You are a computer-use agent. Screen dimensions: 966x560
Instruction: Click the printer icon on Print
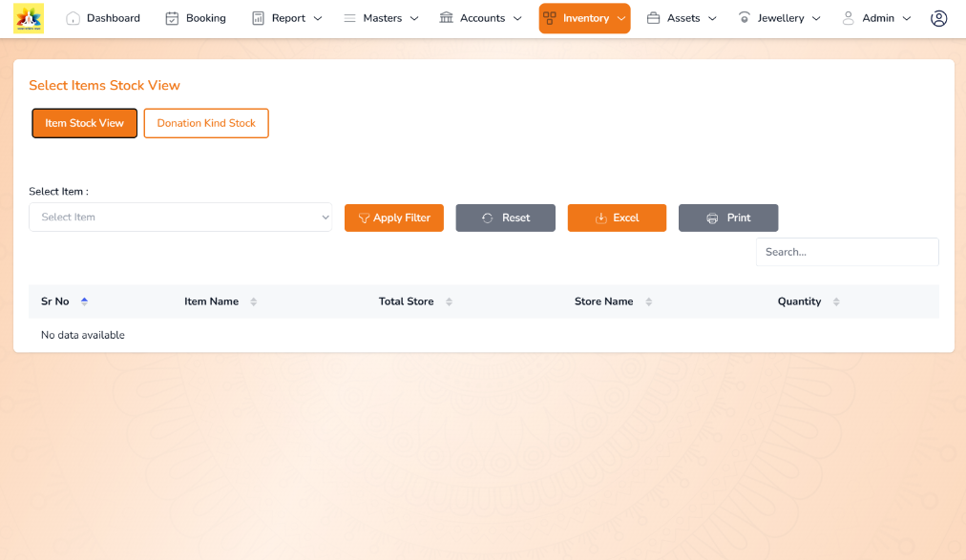[x=712, y=218]
